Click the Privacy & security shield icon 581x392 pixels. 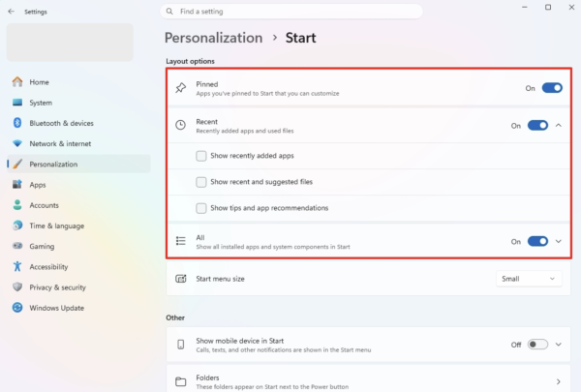pyautogui.click(x=17, y=287)
